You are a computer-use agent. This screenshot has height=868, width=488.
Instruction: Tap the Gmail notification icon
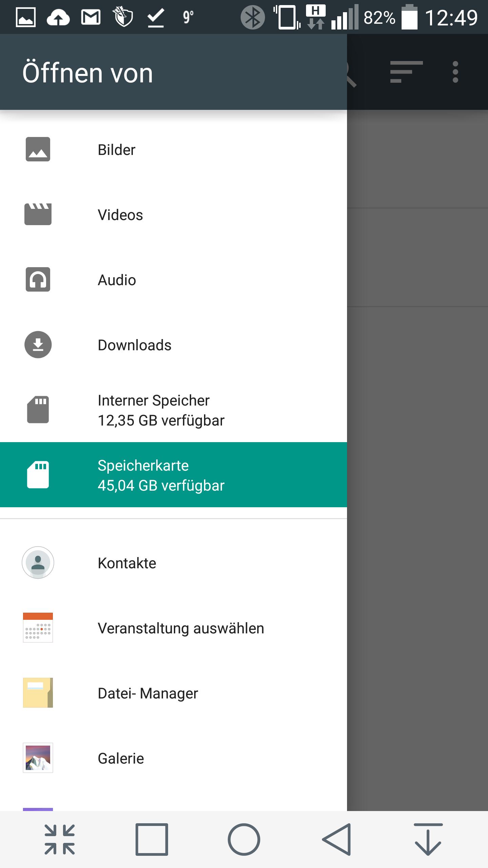click(91, 17)
